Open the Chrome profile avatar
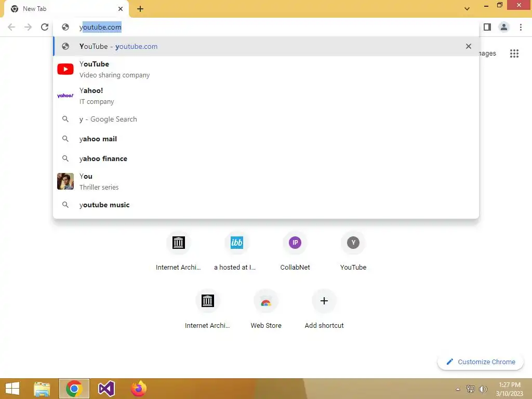The image size is (532, 399). pos(504,27)
